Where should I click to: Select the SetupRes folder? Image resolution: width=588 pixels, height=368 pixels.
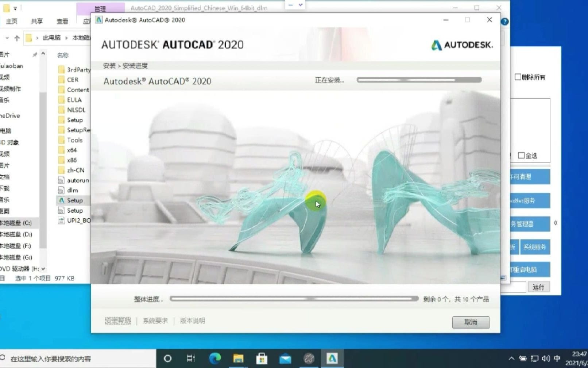pyautogui.click(x=74, y=130)
